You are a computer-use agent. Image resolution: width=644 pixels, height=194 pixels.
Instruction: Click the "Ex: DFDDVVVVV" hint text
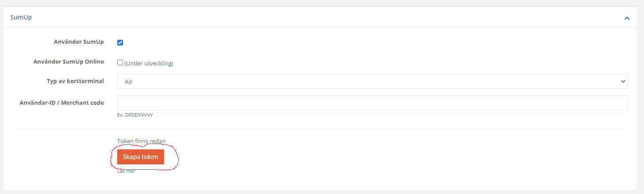135,115
